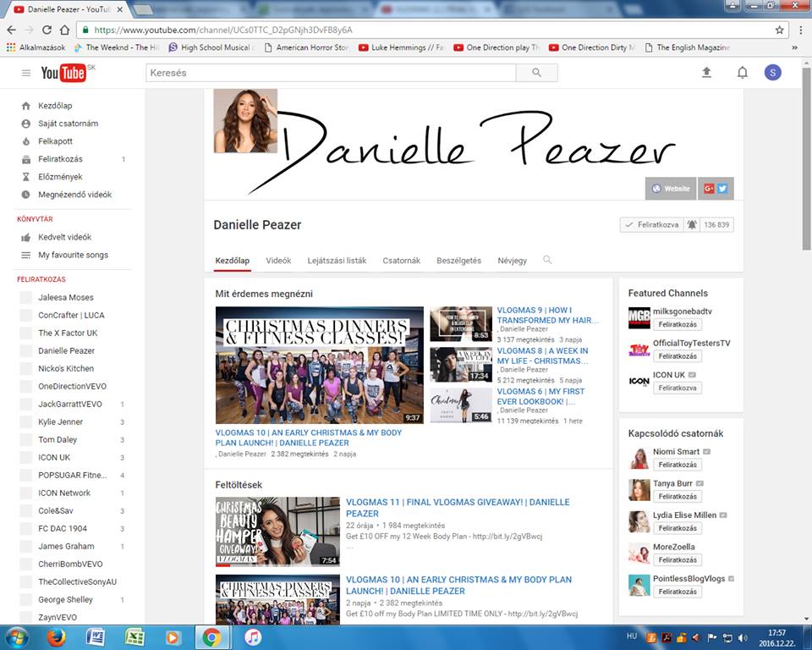Toggle channel notification bell beside subscriber count
812x650 pixels.
tap(692, 225)
